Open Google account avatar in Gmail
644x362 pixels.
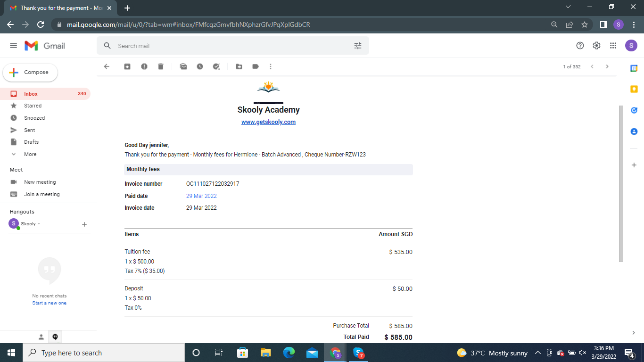(631, 46)
